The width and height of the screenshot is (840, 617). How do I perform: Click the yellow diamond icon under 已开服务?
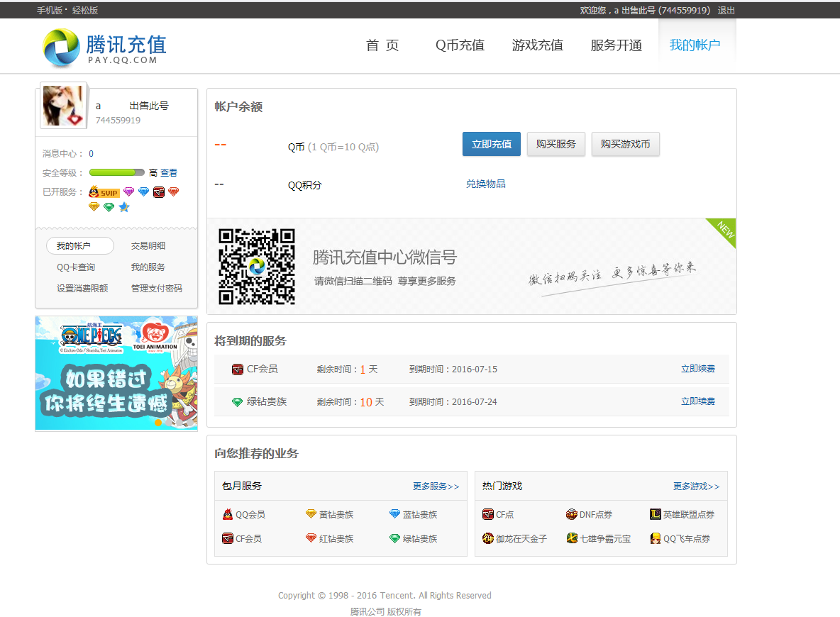click(x=94, y=207)
